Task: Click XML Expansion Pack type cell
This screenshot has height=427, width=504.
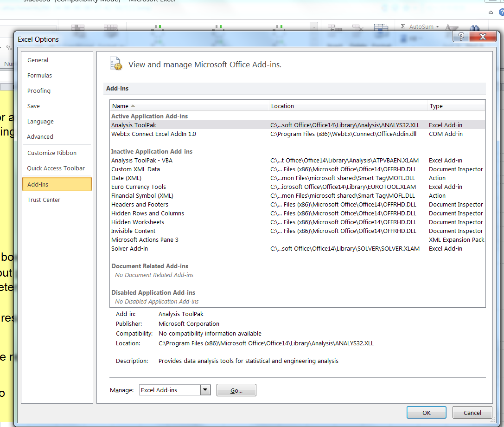Action: tap(456, 240)
